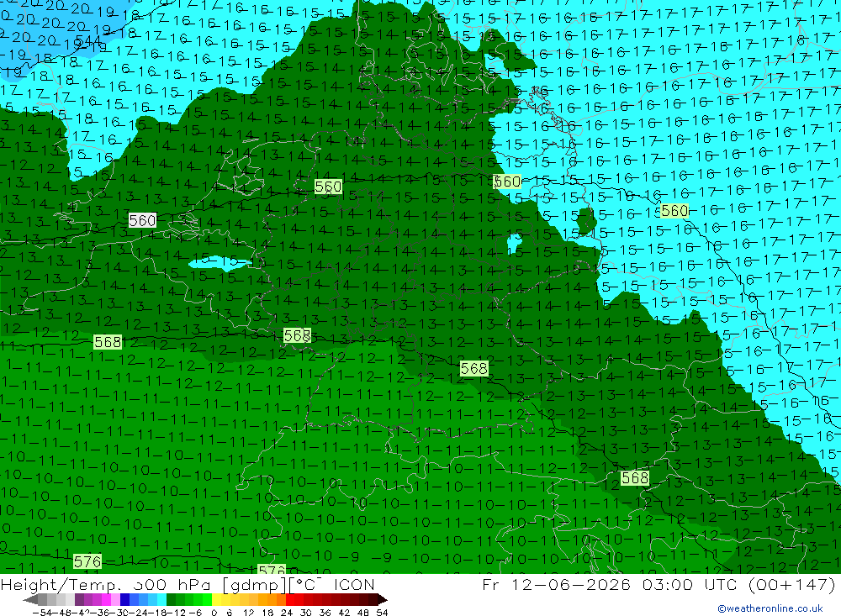Click the '(00+147)' forecast offset text
841x616 pixels.
[791, 584]
